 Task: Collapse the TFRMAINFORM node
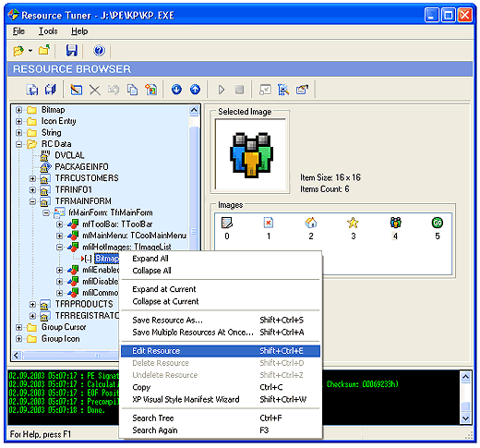(32, 201)
